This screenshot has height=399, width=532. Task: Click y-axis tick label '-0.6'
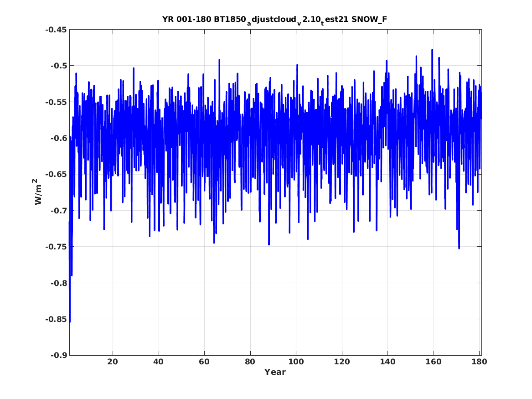(59, 138)
